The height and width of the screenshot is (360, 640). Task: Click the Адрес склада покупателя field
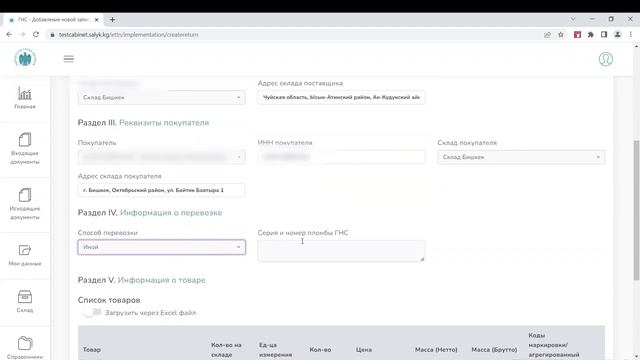click(162, 190)
